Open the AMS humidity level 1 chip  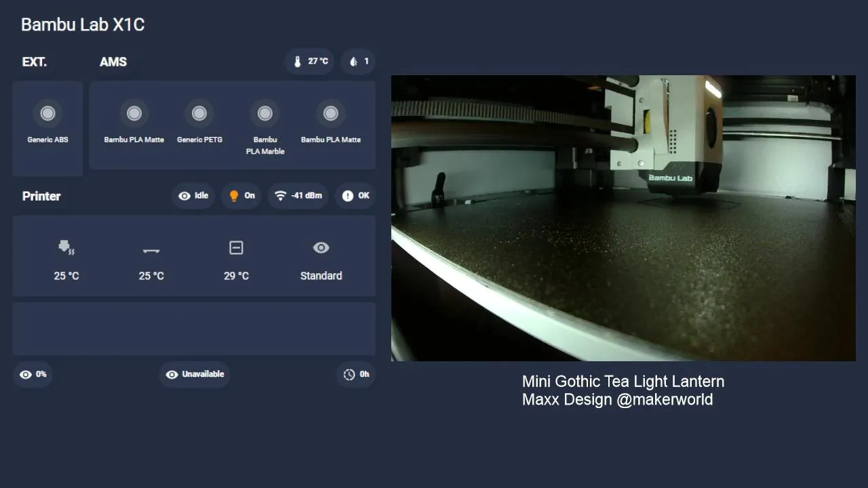pos(358,62)
